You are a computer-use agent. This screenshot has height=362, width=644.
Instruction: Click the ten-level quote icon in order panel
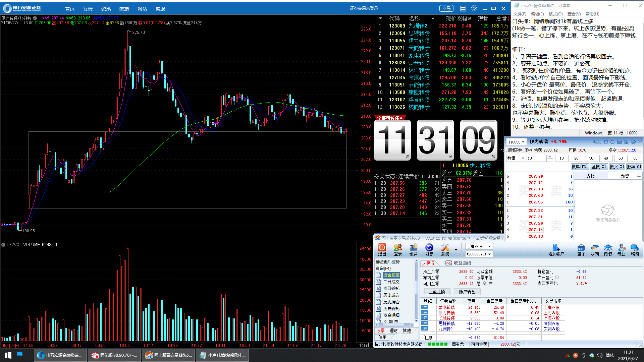click(x=620, y=142)
